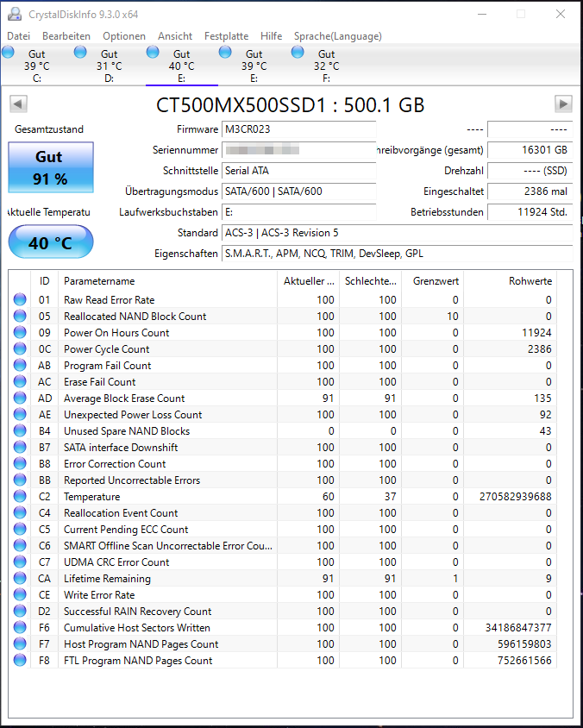
Task: Click raw value 752661566
Action: coord(524,660)
